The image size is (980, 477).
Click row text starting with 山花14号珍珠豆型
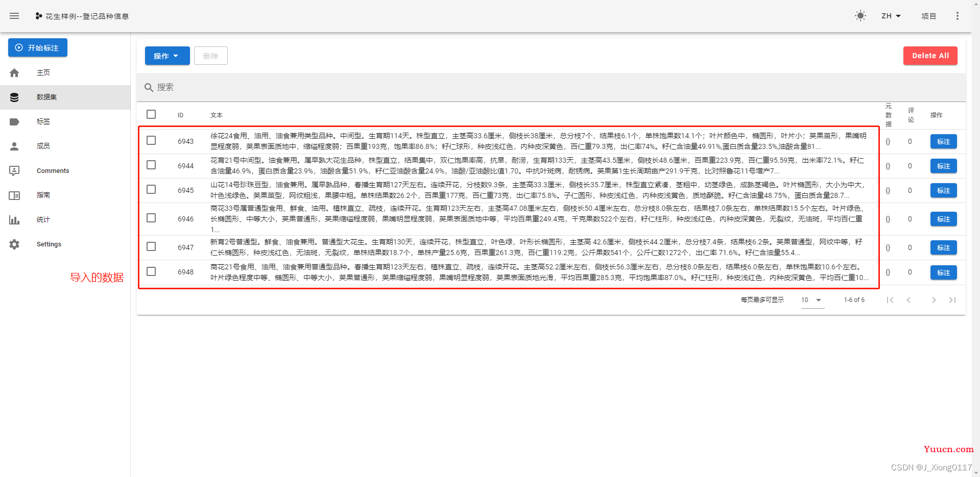pyautogui.click(x=539, y=190)
